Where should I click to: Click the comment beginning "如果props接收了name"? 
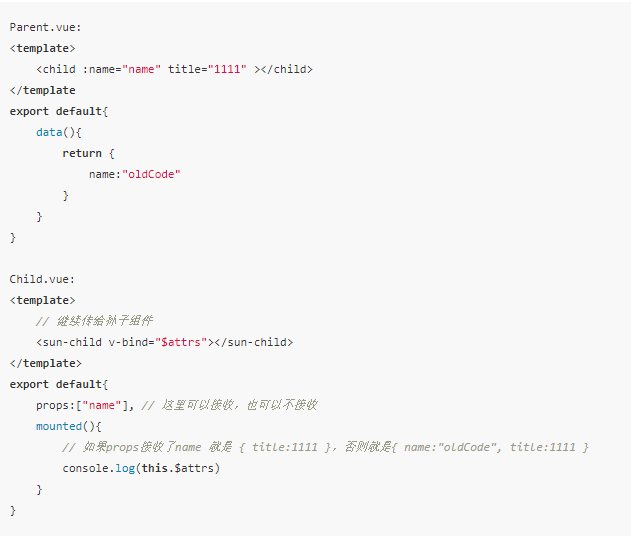[x=325, y=447]
